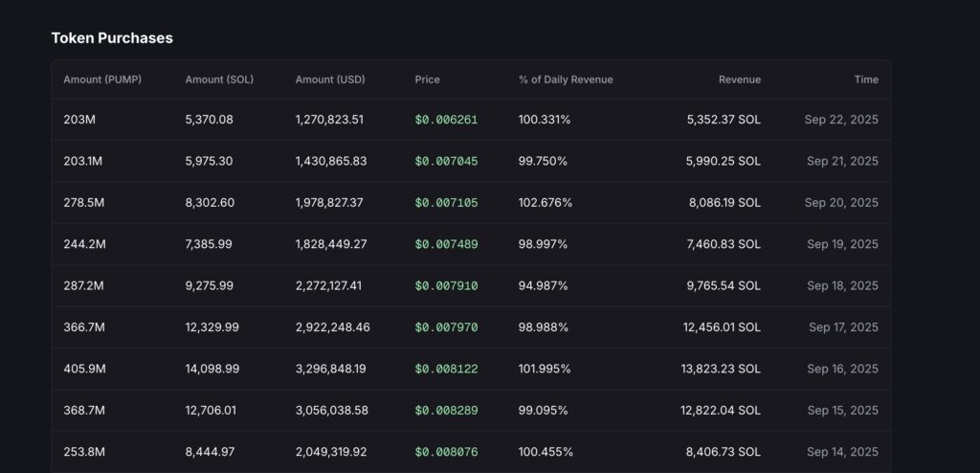
Task: Click the 2,272,127.41 USD value
Action: [x=329, y=286]
